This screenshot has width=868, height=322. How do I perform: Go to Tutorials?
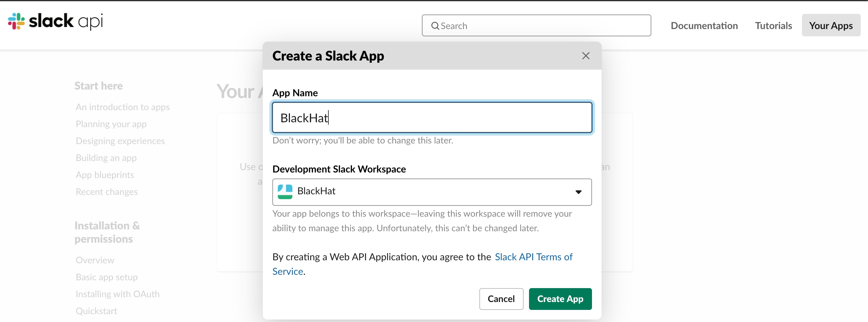(x=773, y=26)
